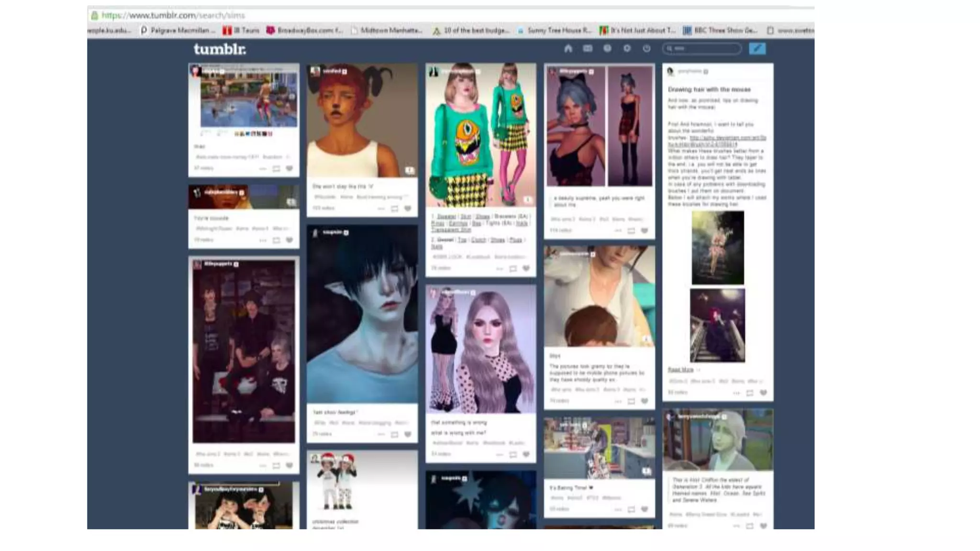This screenshot has height=551, width=980.
Task: Open '10 of the best budge...' bookmark
Action: [x=471, y=30]
